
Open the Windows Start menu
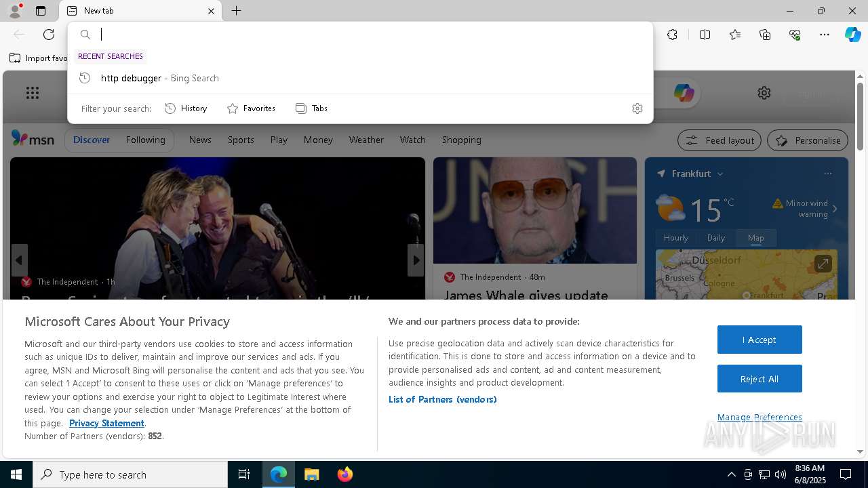[16, 474]
